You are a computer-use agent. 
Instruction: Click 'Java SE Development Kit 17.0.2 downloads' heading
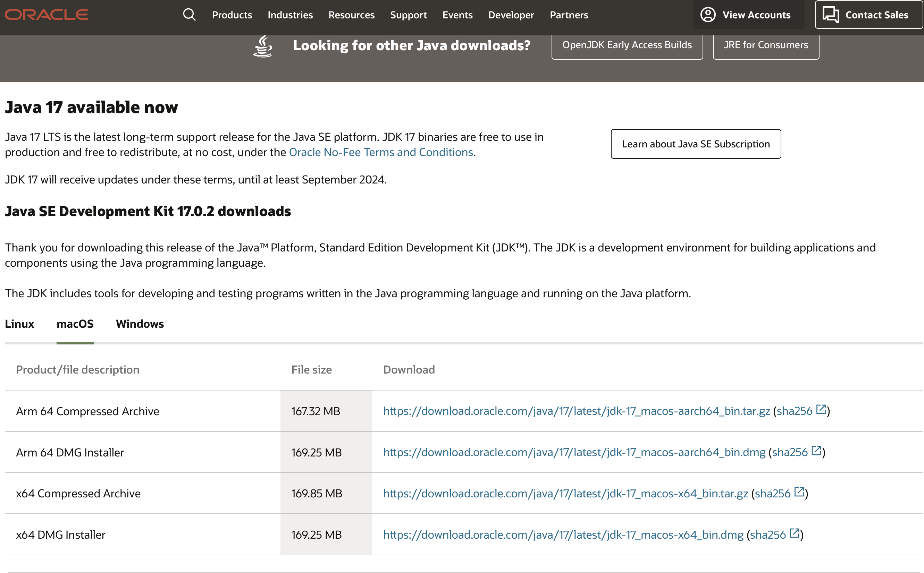click(148, 212)
